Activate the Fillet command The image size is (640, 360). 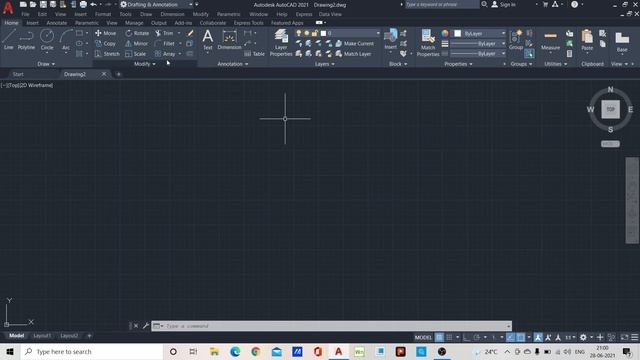165,43
